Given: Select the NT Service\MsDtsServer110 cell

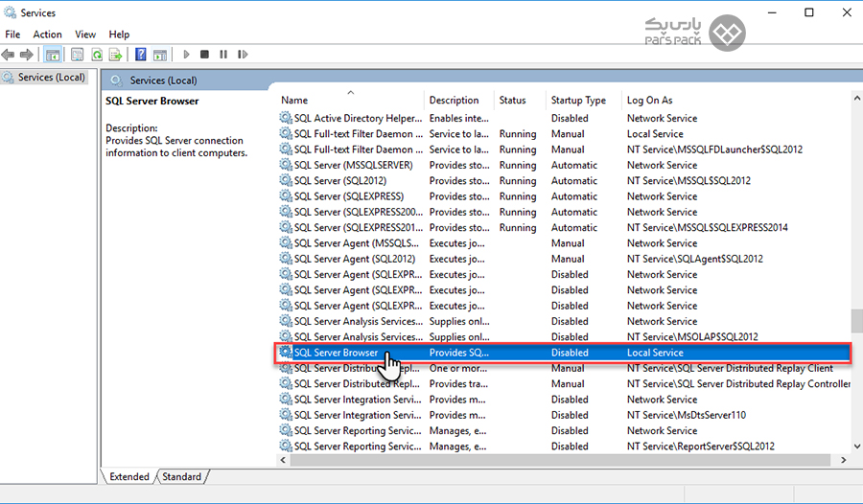Looking at the screenshot, I should pos(687,415).
